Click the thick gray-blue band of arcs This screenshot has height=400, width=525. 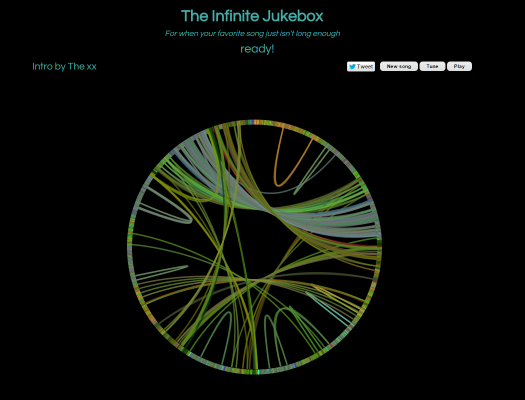[x=301, y=219]
